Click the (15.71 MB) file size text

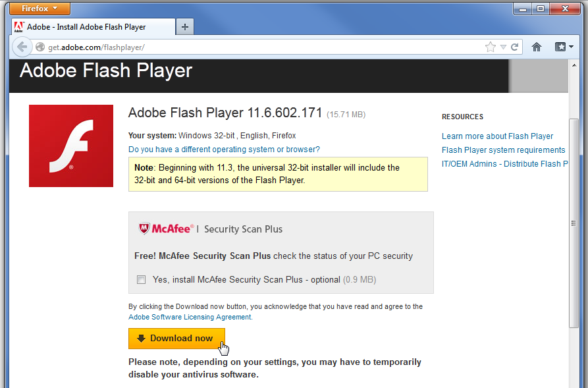click(346, 115)
